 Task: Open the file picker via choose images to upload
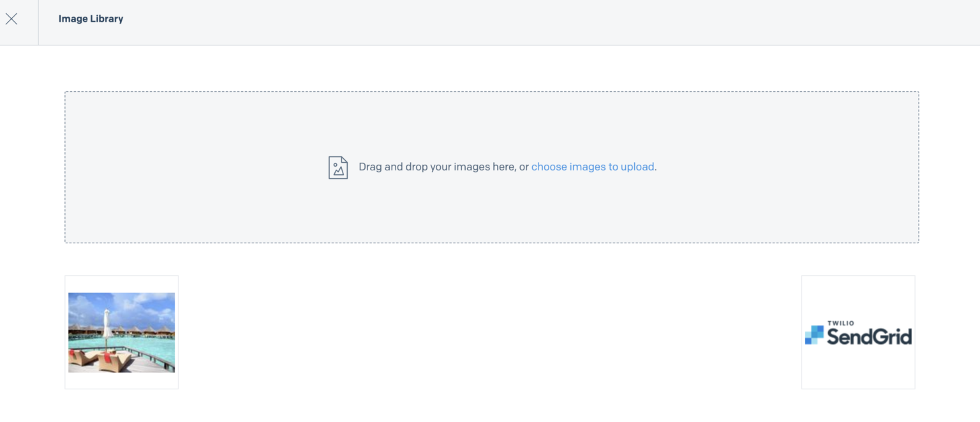coord(593,167)
